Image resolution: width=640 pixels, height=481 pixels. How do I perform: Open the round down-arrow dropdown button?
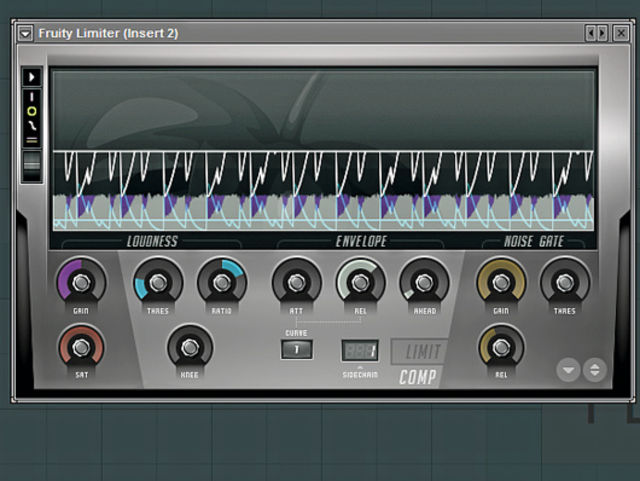click(x=569, y=370)
